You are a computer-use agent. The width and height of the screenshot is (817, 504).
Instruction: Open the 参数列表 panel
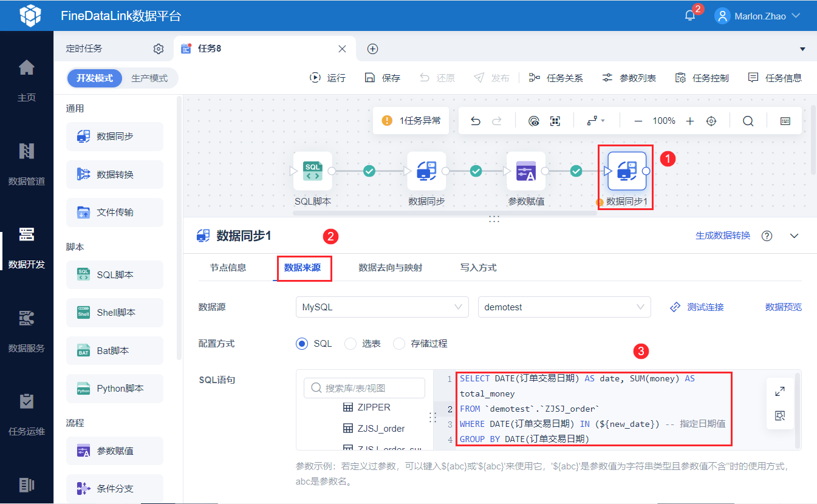pos(629,78)
